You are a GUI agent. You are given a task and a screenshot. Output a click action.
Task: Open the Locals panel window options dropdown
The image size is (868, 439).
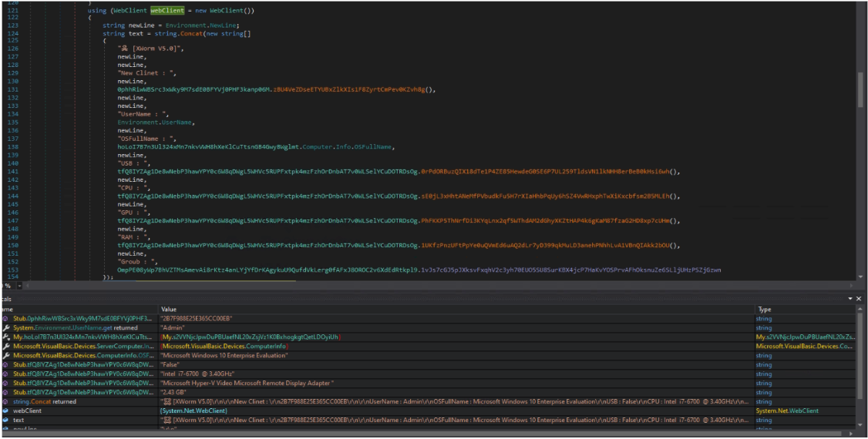tap(850, 298)
